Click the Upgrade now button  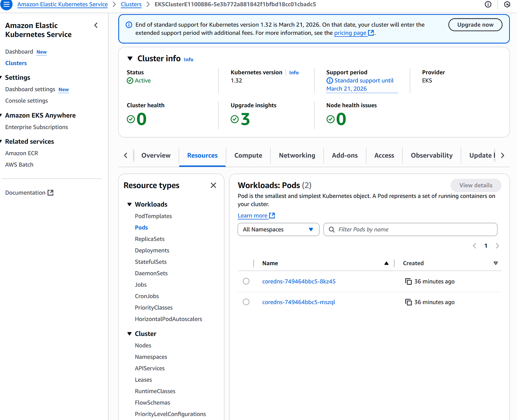[x=475, y=25]
